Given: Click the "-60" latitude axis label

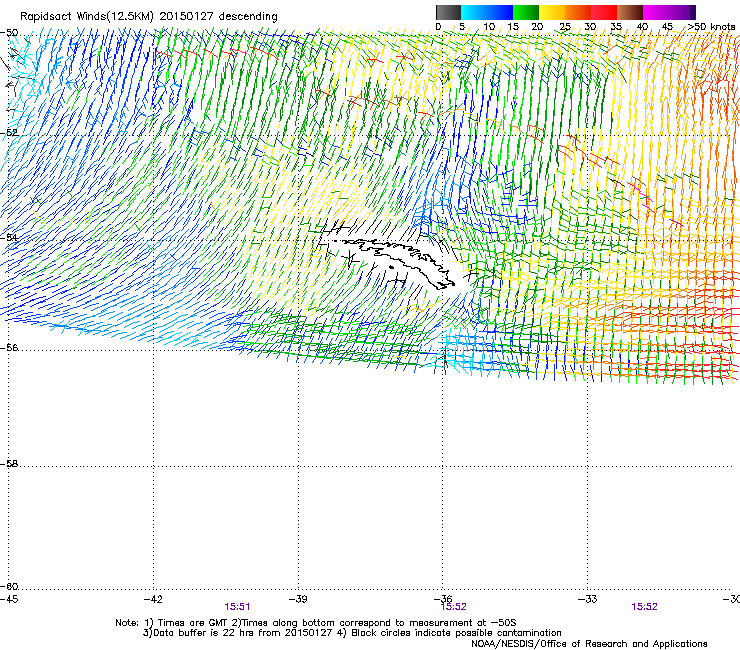Looking at the screenshot, I should click(x=9, y=586).
